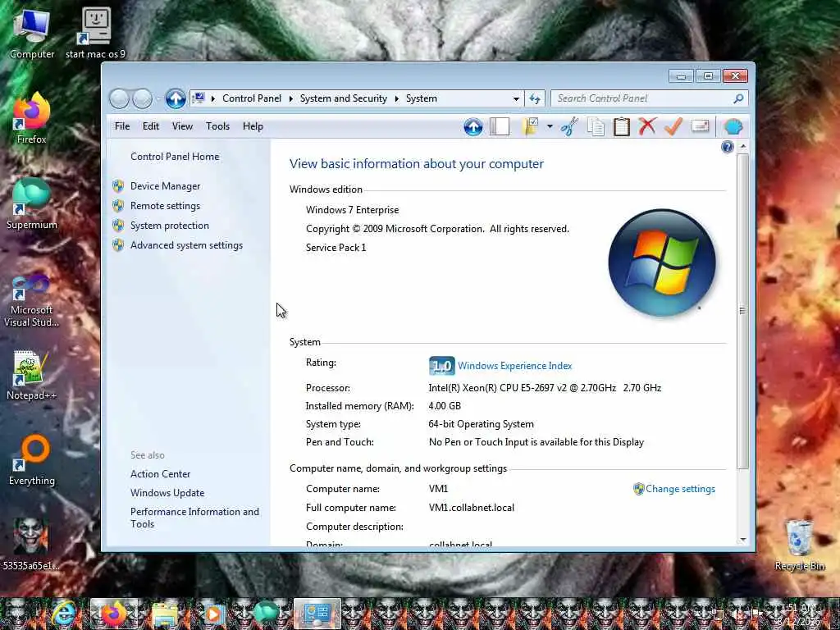Click the magnifier in Search Control Panel
The width and height of the screenshot is (840, 630).
[738, 98]
